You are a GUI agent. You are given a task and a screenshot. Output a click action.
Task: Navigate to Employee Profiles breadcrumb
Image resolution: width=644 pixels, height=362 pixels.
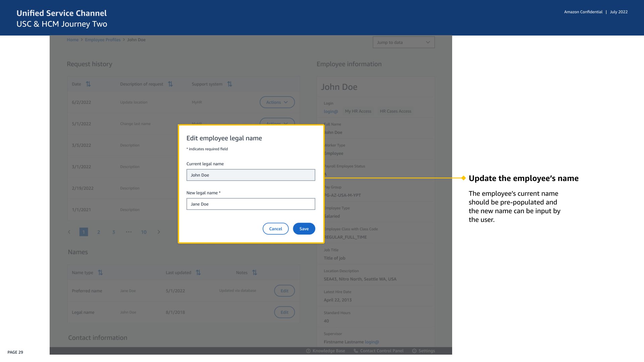click(103, 40)
